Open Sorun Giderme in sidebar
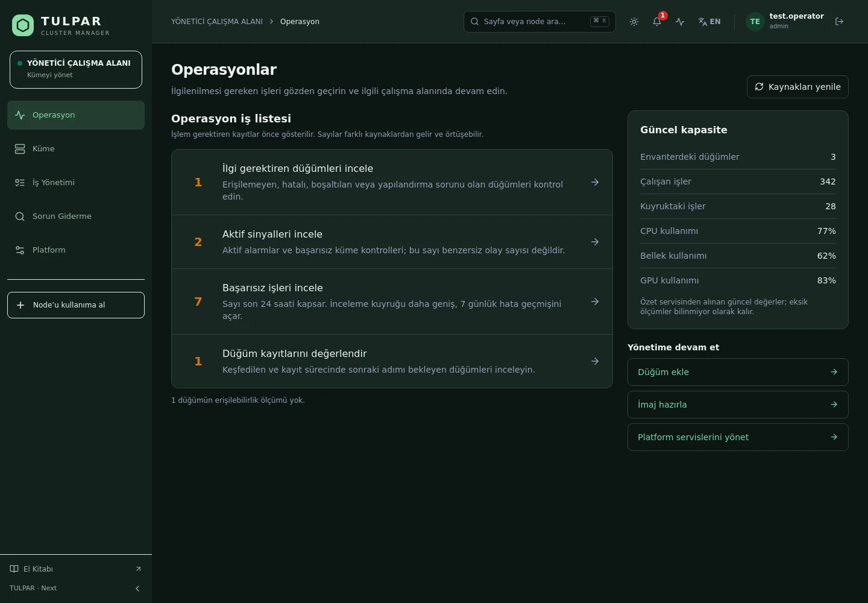The image size is (868, 603). pos(76,216)
